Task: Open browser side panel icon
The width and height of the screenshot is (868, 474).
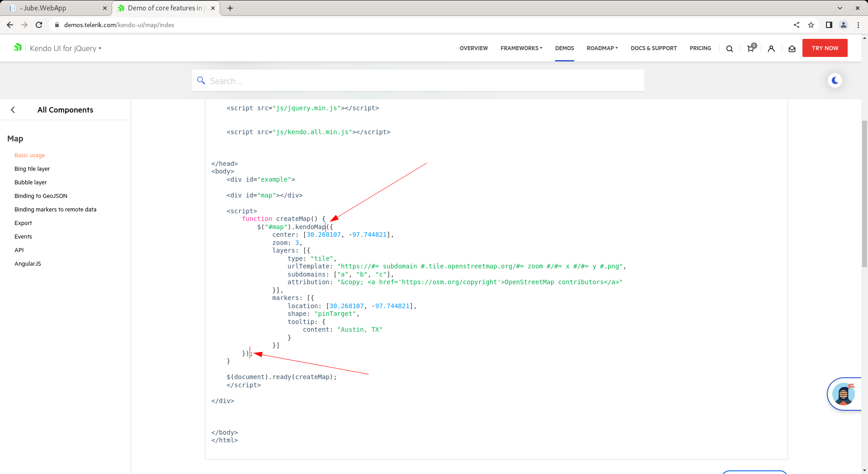Action: [829, 25]
